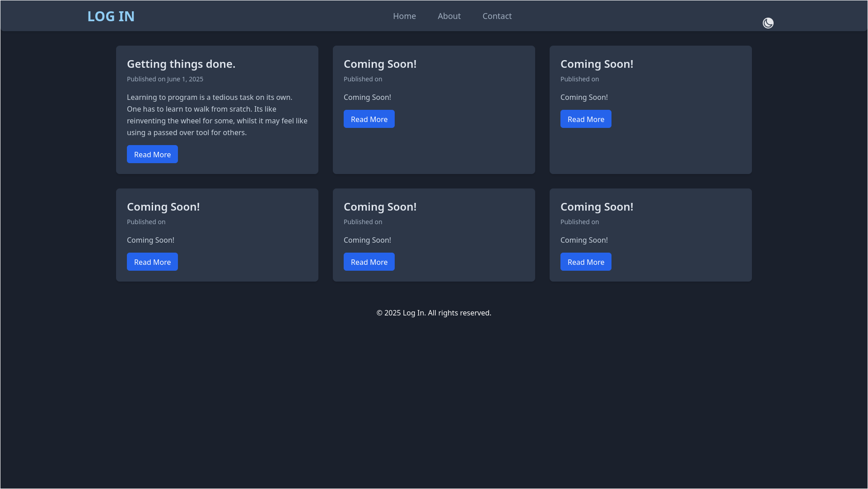
Task: Click the 'Published on June 1, 2025' date
Action: click(x=165, y=79)
